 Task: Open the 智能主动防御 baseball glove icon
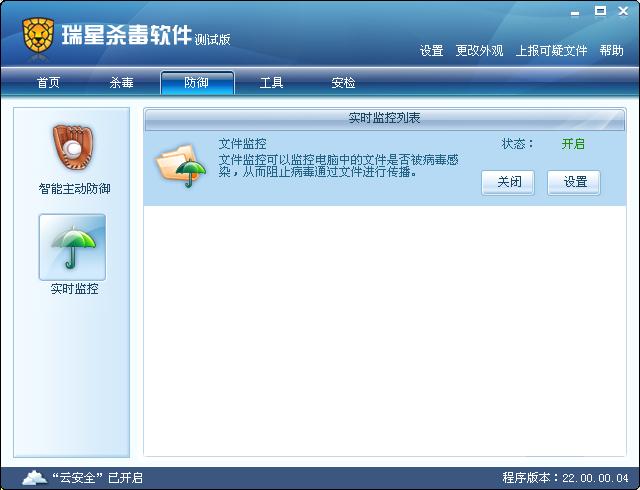(x=73, y=147)
